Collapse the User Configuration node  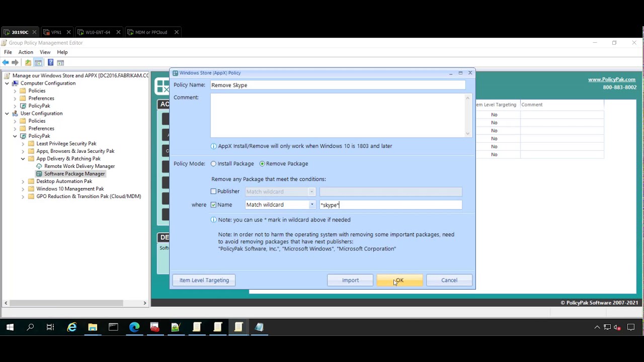pyautogui.click(x=7, y=114)
